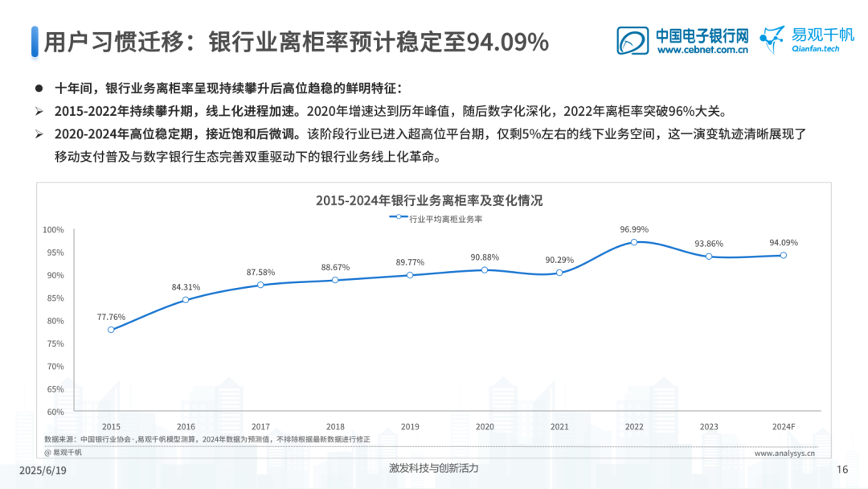868x489 pixels.
Task: Click the page number 16
Action: (x=842, y=470)
